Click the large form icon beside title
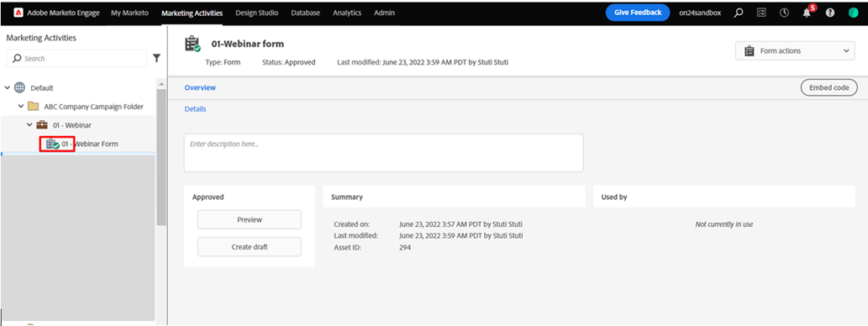Viewport: 868px width, 326px height. [192, 45]
